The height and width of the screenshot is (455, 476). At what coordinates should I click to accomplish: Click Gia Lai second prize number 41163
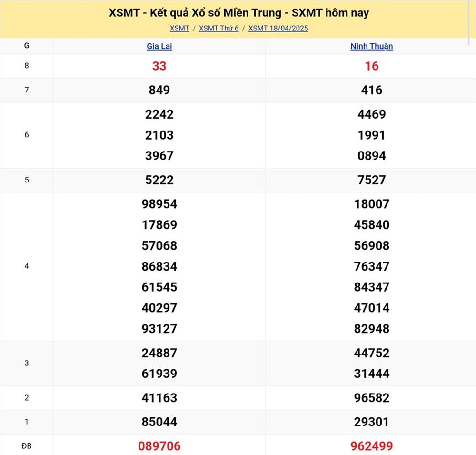159,398
